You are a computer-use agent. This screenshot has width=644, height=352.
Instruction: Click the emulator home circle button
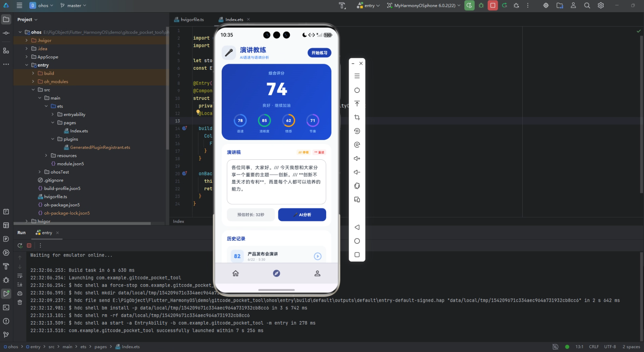(357, 241)
